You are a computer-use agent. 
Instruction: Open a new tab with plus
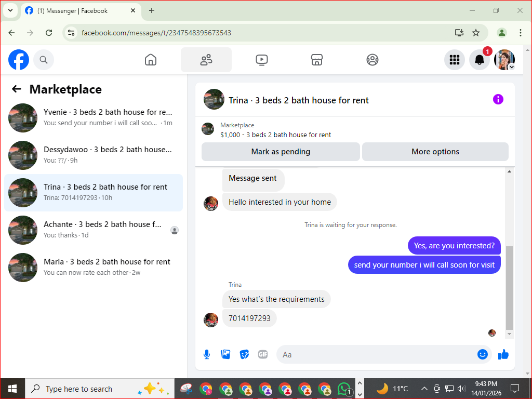152,10
